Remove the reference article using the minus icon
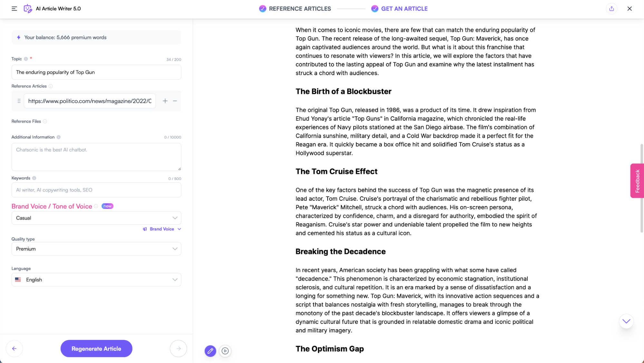The height and width of the screenshot is (363, 644). click(x=175, y=101)
